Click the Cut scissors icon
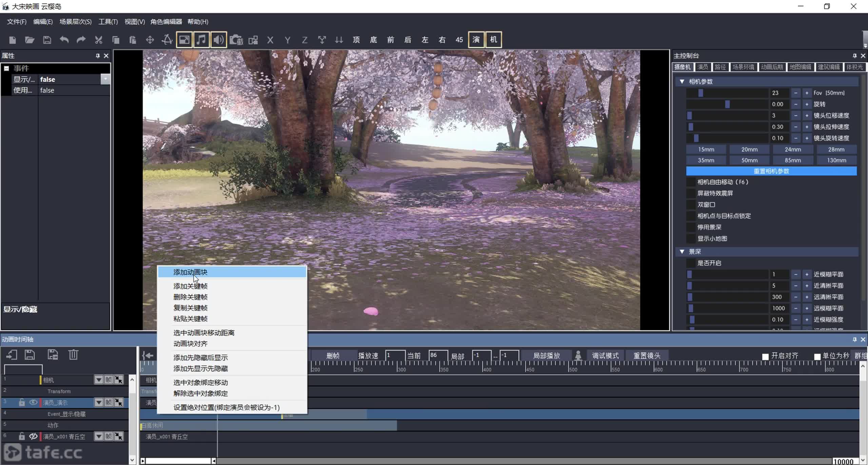 point(98,40)
